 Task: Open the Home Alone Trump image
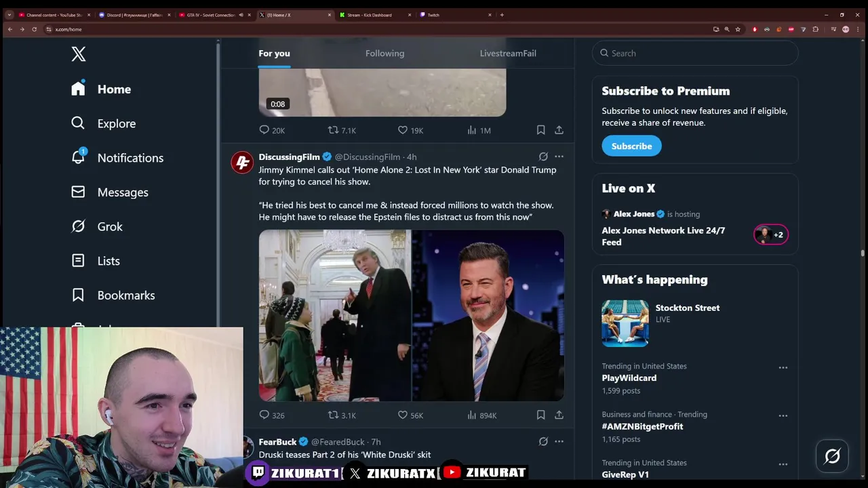point(335,315)
